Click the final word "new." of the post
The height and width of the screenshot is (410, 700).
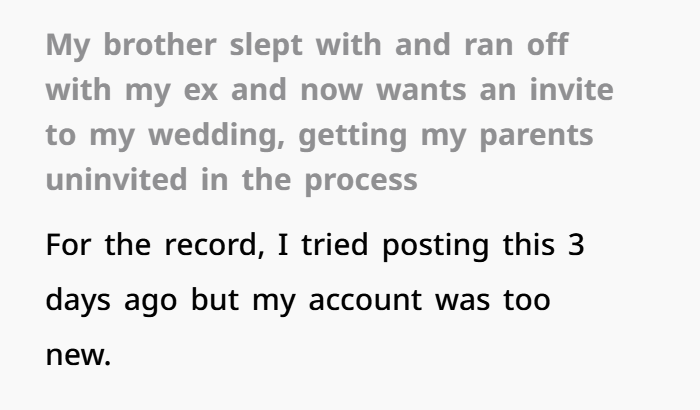pos(80,353)
